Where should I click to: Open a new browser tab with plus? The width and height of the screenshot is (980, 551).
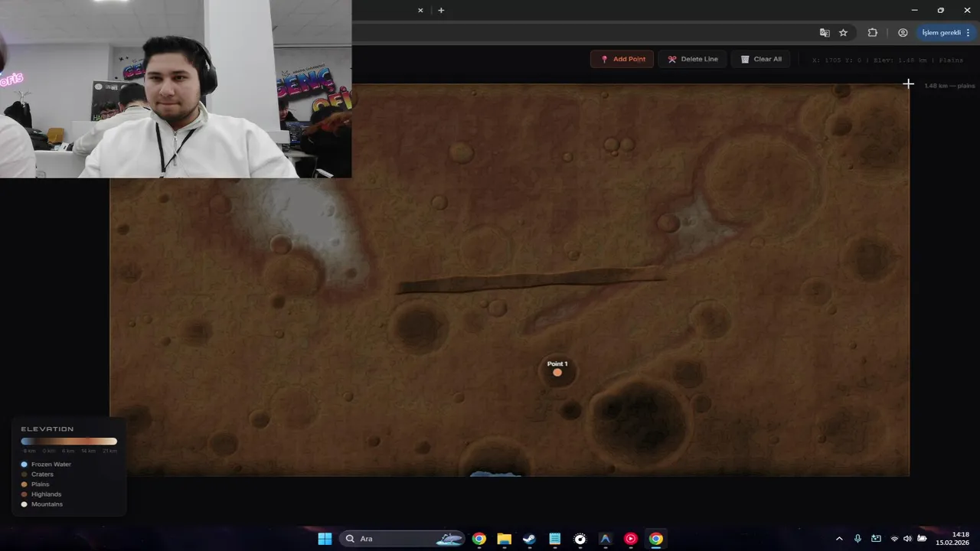tap(441, 10)
